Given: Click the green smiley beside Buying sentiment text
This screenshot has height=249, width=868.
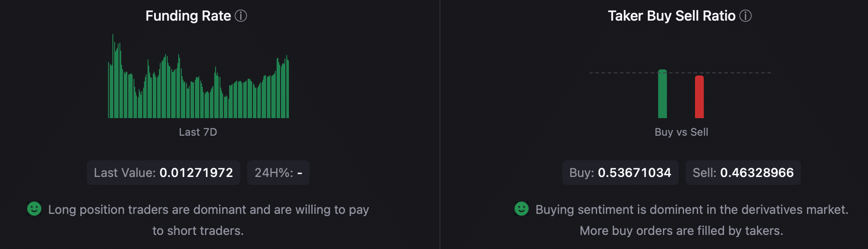Looking at the screenshot, I should (522, 209).
